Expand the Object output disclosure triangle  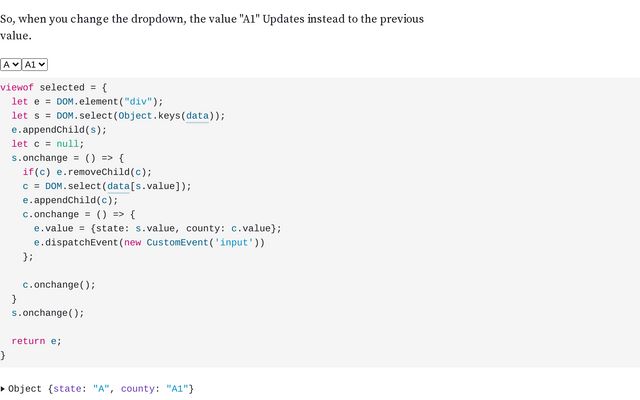(3, 389)
